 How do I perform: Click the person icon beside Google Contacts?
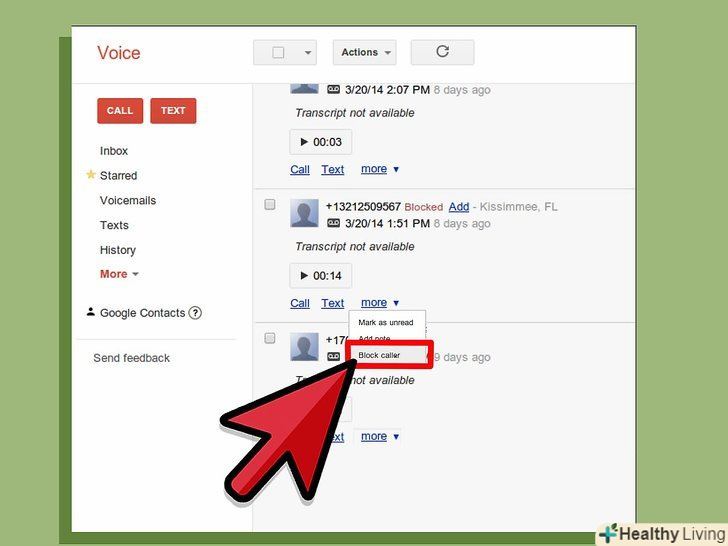click(x=91, y=312)
